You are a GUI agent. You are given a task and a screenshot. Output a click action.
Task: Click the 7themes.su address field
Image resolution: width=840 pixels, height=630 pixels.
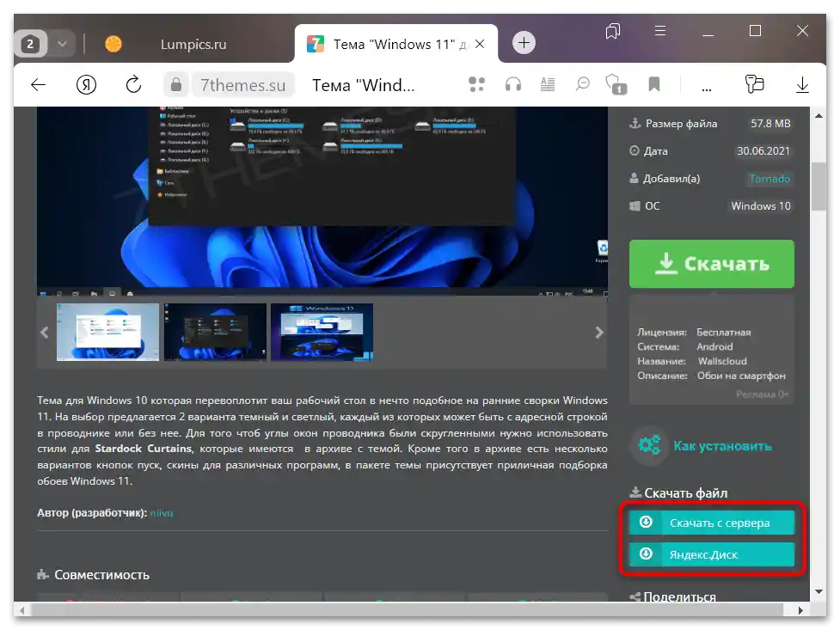pos(242,84)
